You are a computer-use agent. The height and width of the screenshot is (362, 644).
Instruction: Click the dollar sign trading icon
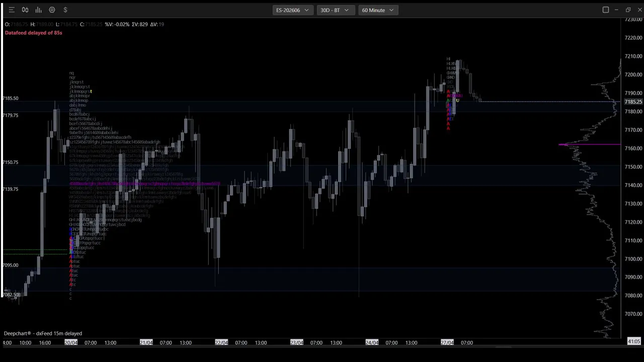coord(65,10)
